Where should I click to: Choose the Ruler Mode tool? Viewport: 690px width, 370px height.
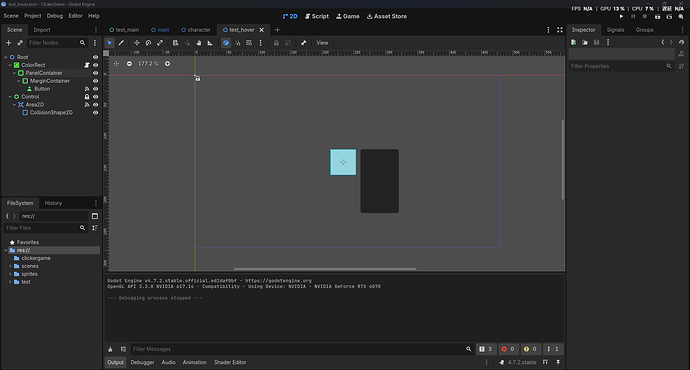(210, 43)
